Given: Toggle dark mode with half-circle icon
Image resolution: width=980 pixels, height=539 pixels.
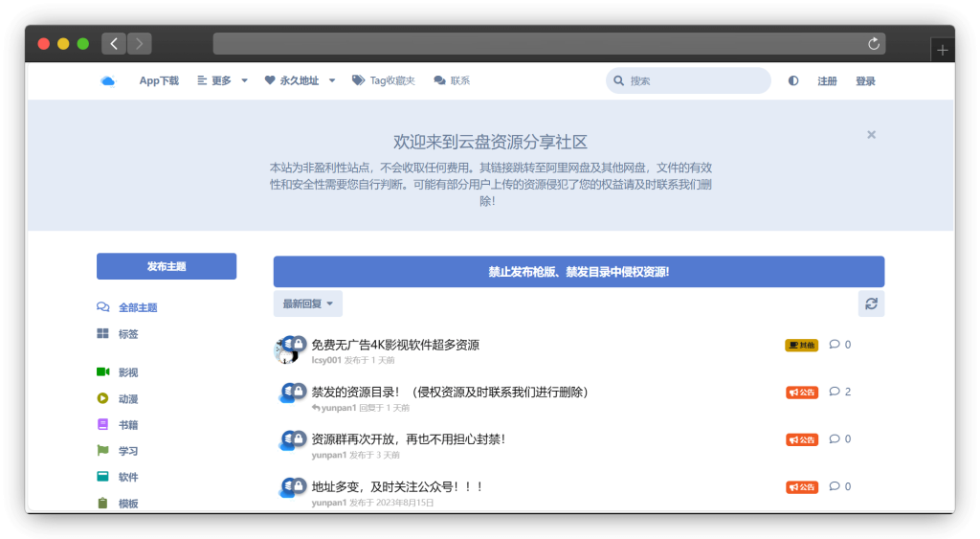Looking at the screenshot, I should [793, 80].
